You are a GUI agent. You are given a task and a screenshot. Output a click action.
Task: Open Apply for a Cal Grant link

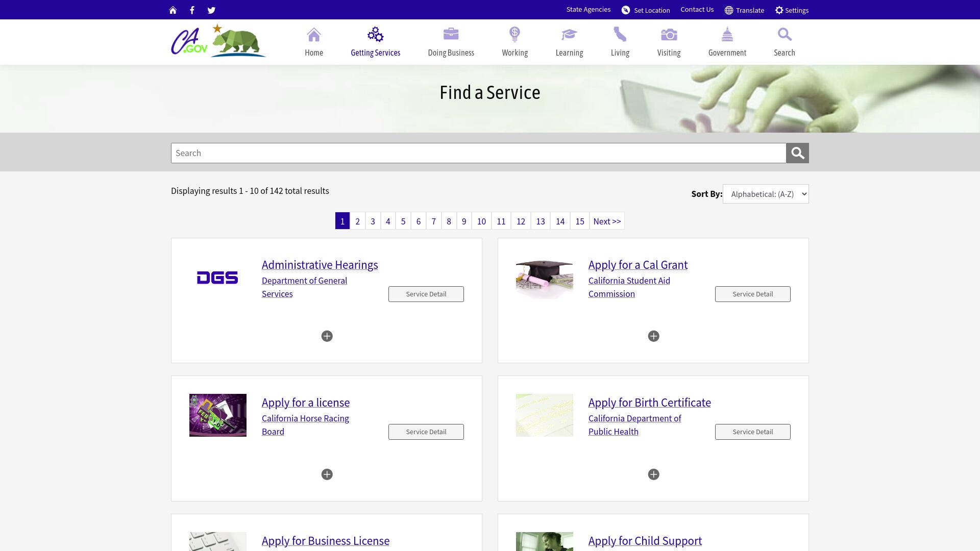(x=638, y=265)
